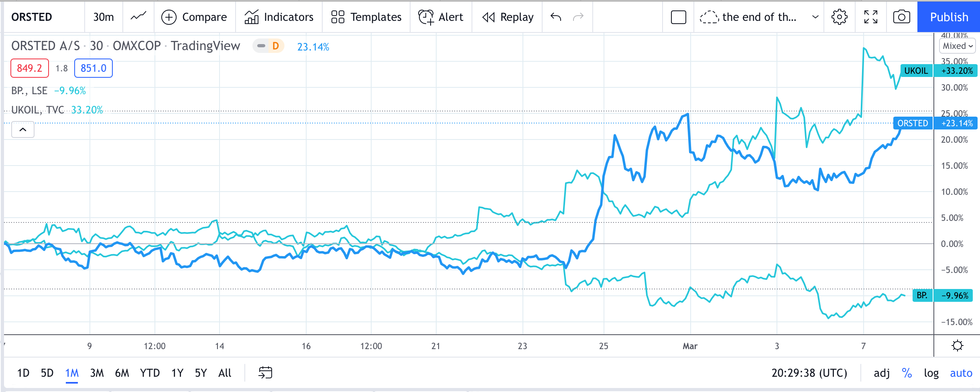Open the chart style line icon

click(x=138, y=17)
